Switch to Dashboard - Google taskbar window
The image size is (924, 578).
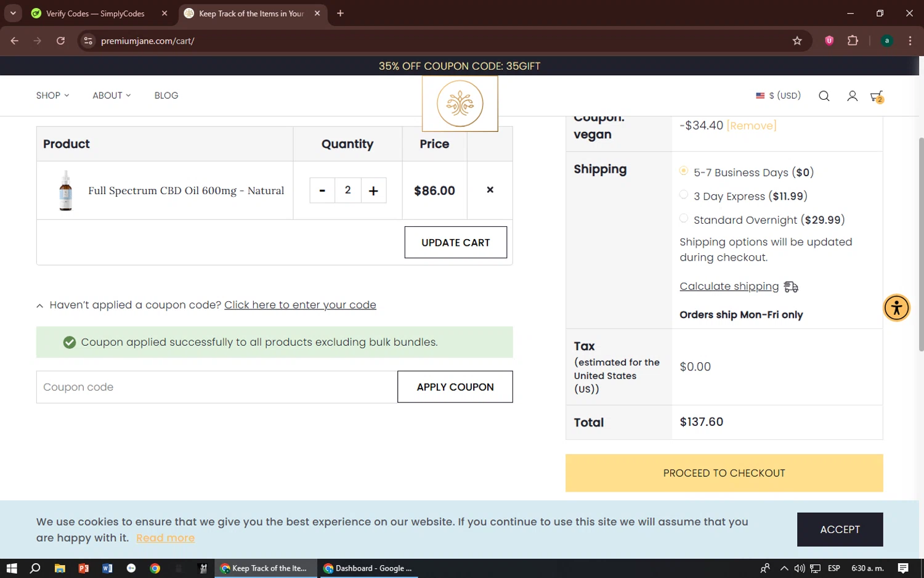368,568
